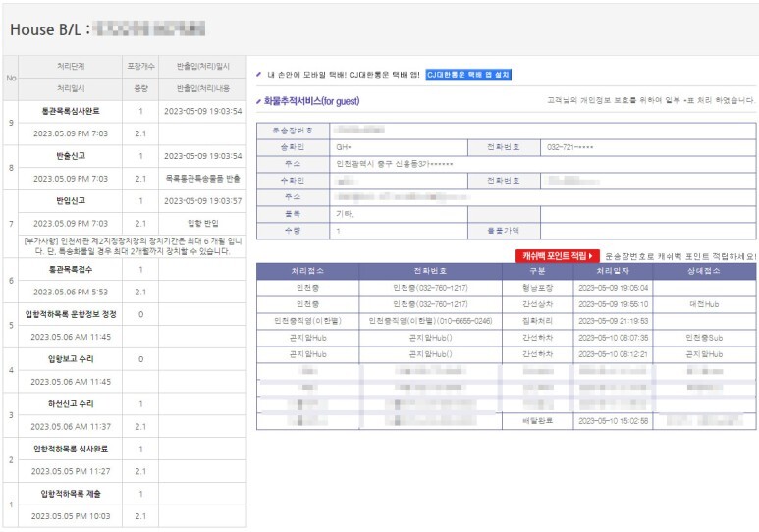Click the date 2023.05.06 PM 5:53
The height and width of the screenshot is (532, 759).
[71, 292]
